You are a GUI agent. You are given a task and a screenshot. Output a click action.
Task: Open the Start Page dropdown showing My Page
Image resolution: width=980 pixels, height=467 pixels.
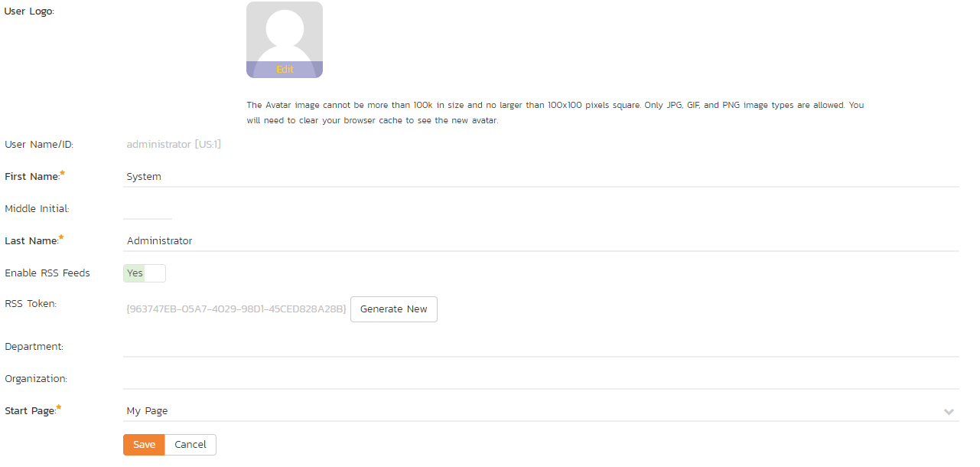(541, 410)
